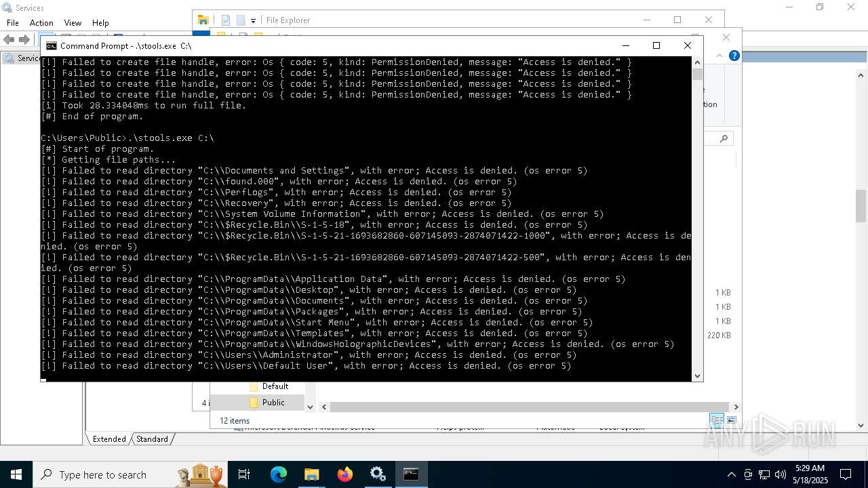This screenshot has height=488, width=868.
Task: Minimize the Command Prompt window
Action: tap(625, 45)
